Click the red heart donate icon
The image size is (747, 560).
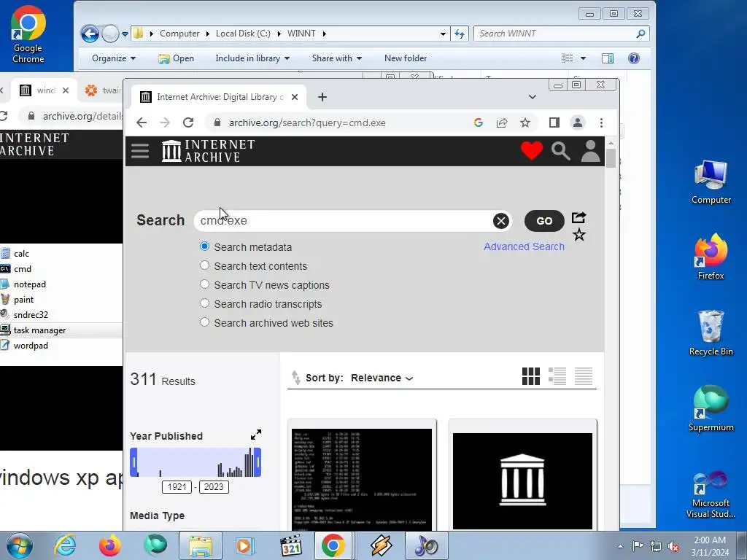(x=532, y=151)
